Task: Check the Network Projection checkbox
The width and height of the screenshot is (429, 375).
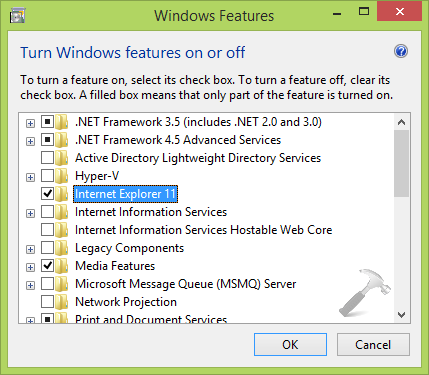Action: [47, 302]
